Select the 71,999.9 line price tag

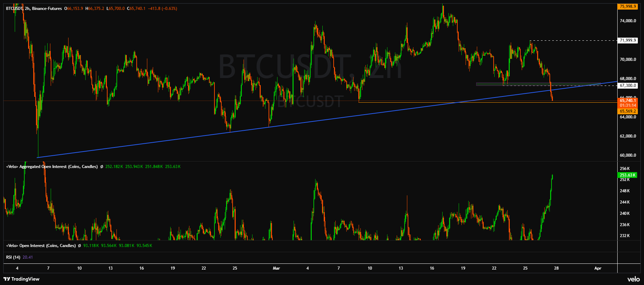(628, 40)
